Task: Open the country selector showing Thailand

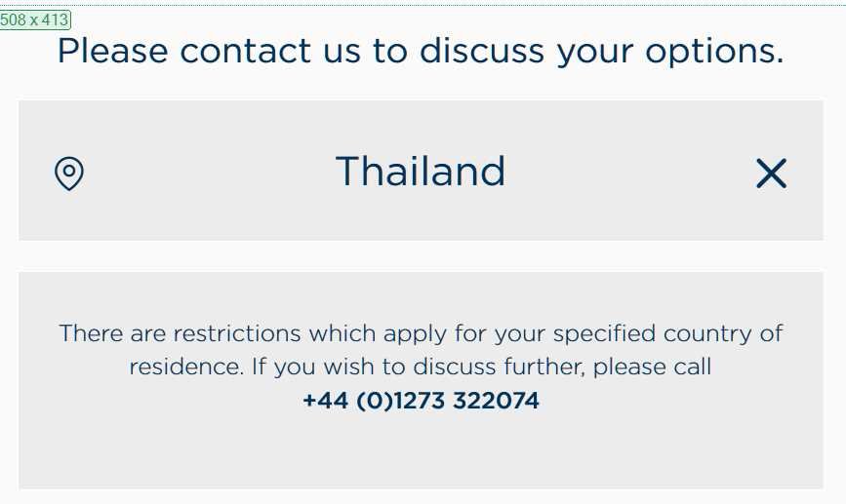Action: (421, 171)
